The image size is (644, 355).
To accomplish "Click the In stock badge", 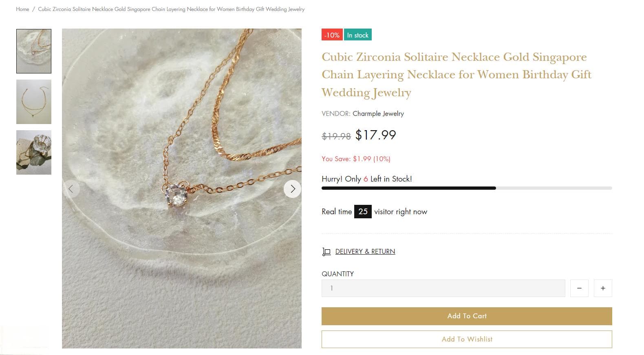I will [358, 35].
